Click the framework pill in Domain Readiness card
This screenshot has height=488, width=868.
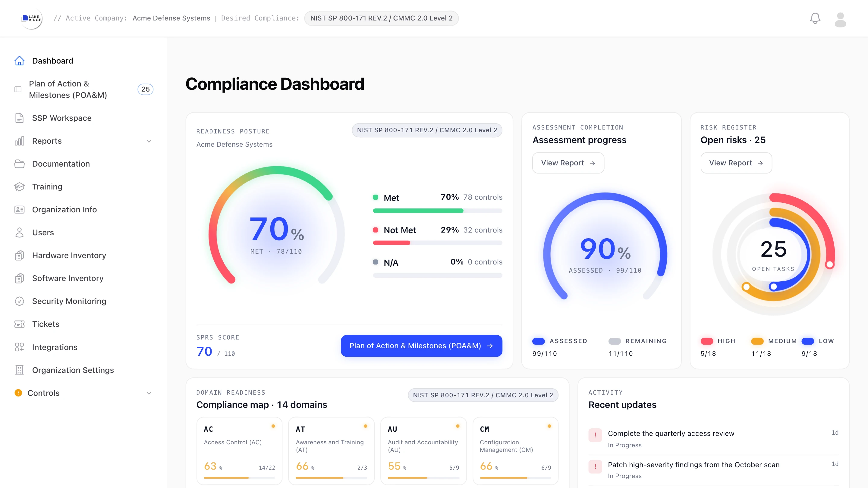483,395
